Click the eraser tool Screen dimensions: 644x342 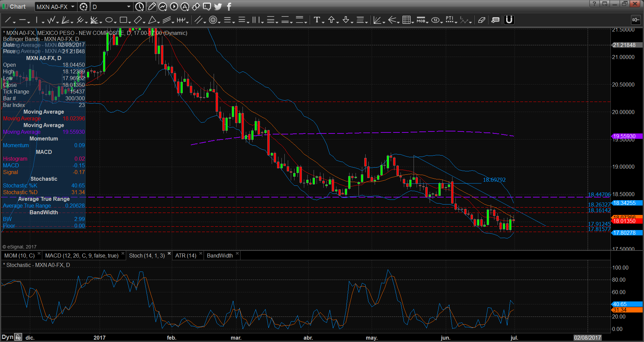pyautogui.click(x=482, y=20)
